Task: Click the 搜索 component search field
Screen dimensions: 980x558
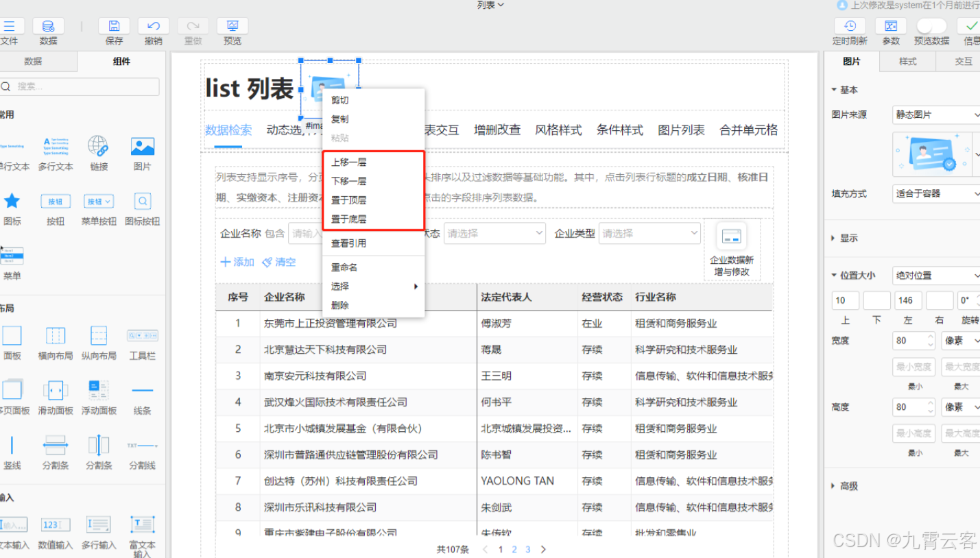Action: pos(79,87)
